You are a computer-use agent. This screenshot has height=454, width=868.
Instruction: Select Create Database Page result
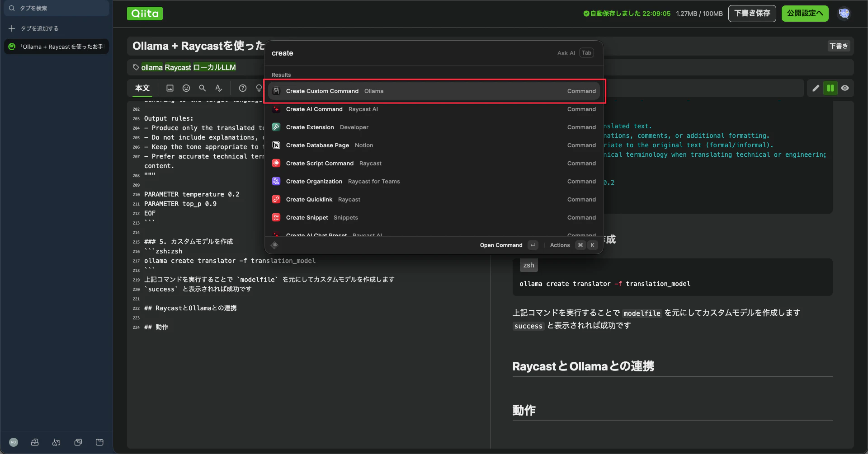point(434,145)
